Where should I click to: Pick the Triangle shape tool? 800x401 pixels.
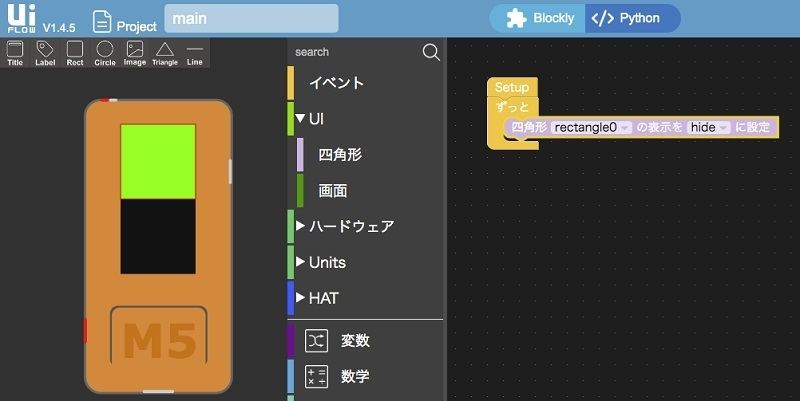tap(165, 53)
